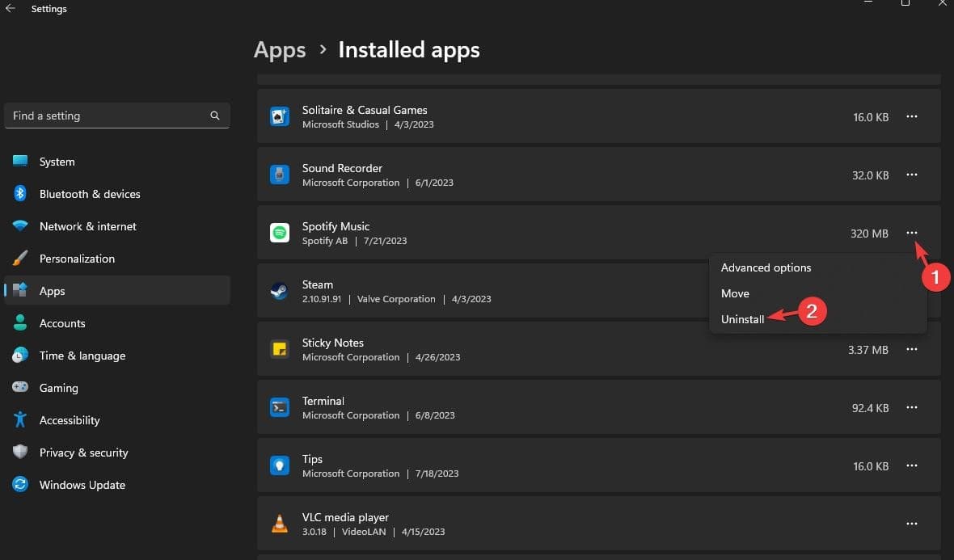
Task: Open more options for Sticky Notes
Action: (911, 349)
